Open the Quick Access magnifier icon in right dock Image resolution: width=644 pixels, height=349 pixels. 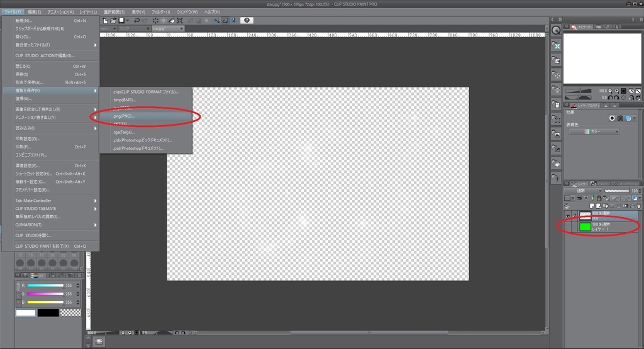556,30
